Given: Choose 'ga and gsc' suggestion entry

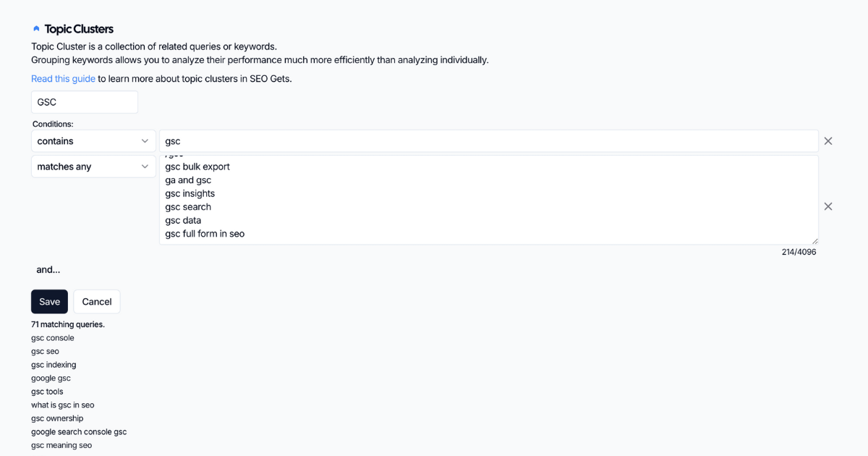Looking at the screenshot, I should tap(187, 180).
